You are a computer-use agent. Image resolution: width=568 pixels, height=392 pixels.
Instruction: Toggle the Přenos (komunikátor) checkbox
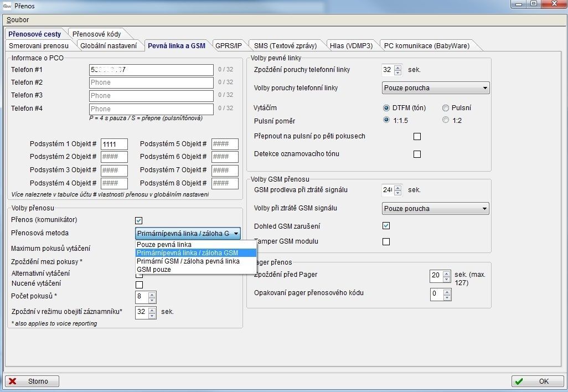(139, 221)
